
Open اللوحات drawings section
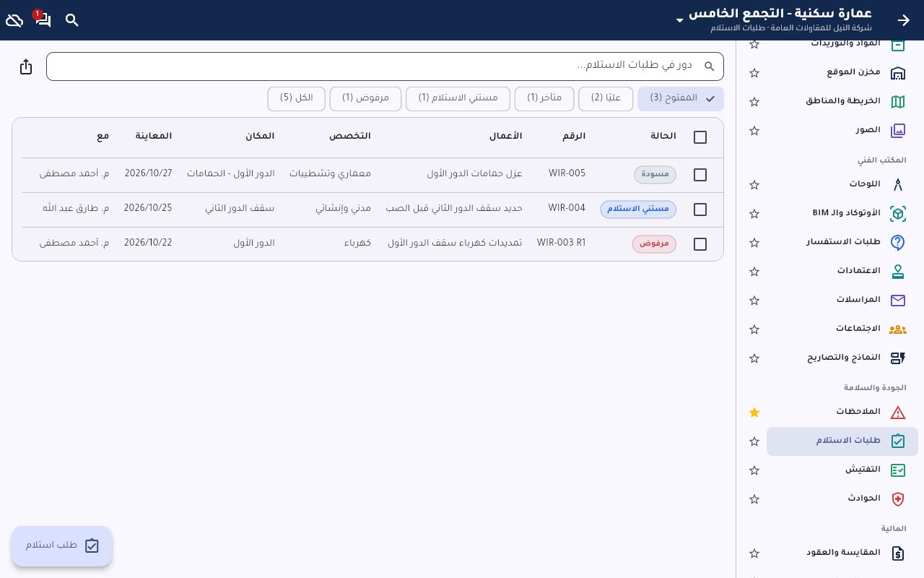842,185
